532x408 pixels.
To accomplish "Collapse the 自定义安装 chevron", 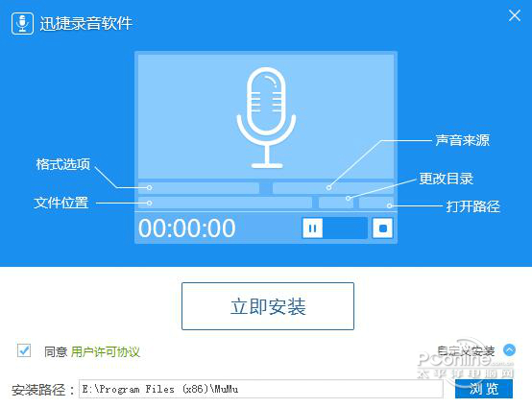I will [x=509, y=349].
